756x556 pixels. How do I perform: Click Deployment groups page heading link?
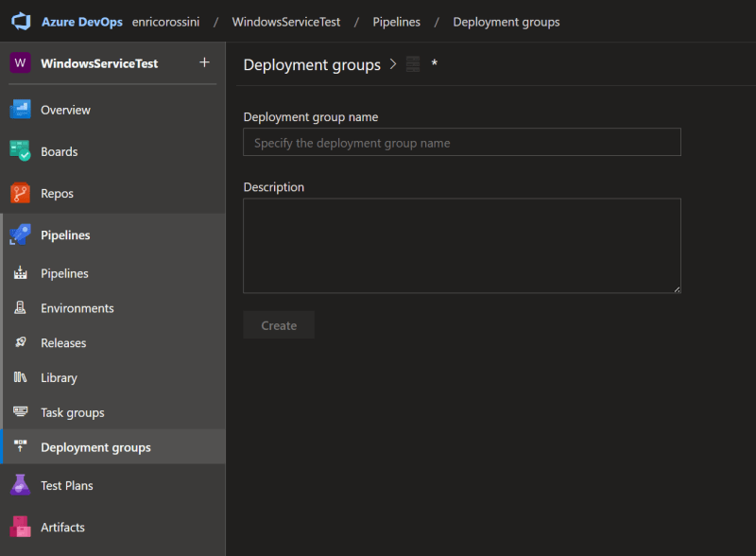click(x=312, y=64)
